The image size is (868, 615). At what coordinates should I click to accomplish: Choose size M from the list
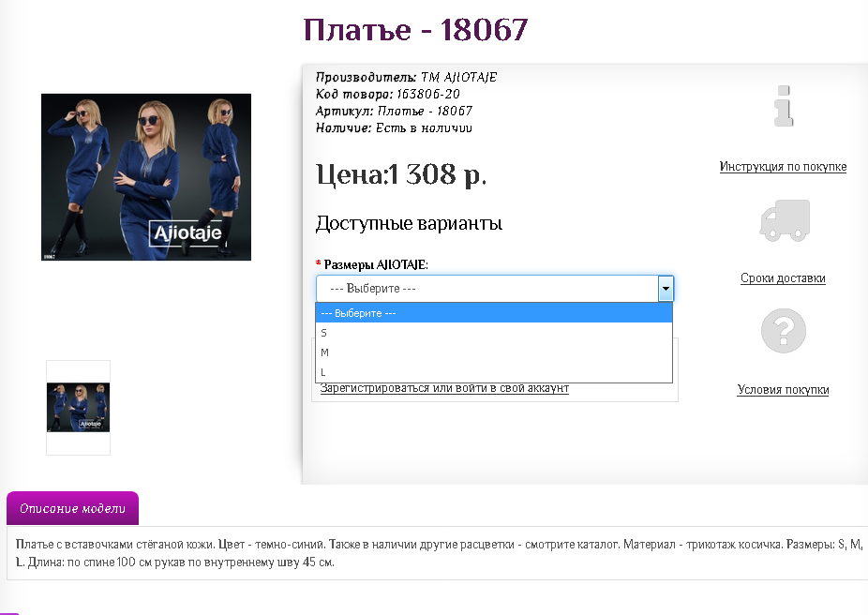493,352
